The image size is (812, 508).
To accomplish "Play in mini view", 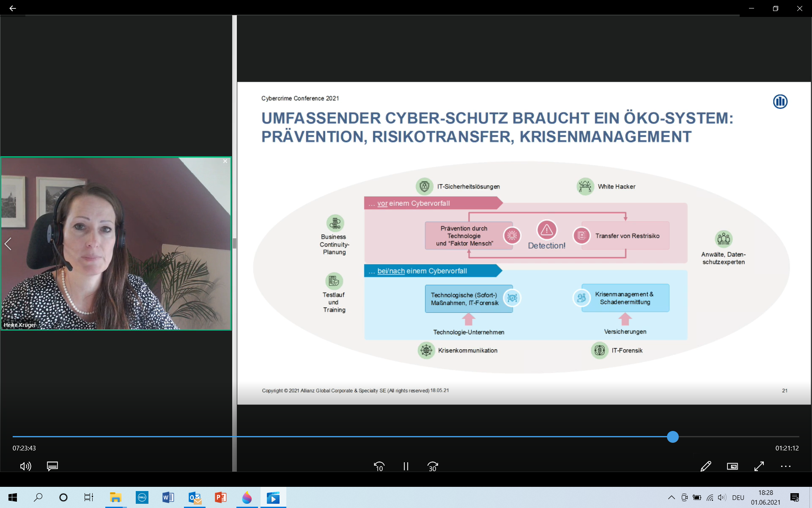I will tap(732, 466).
